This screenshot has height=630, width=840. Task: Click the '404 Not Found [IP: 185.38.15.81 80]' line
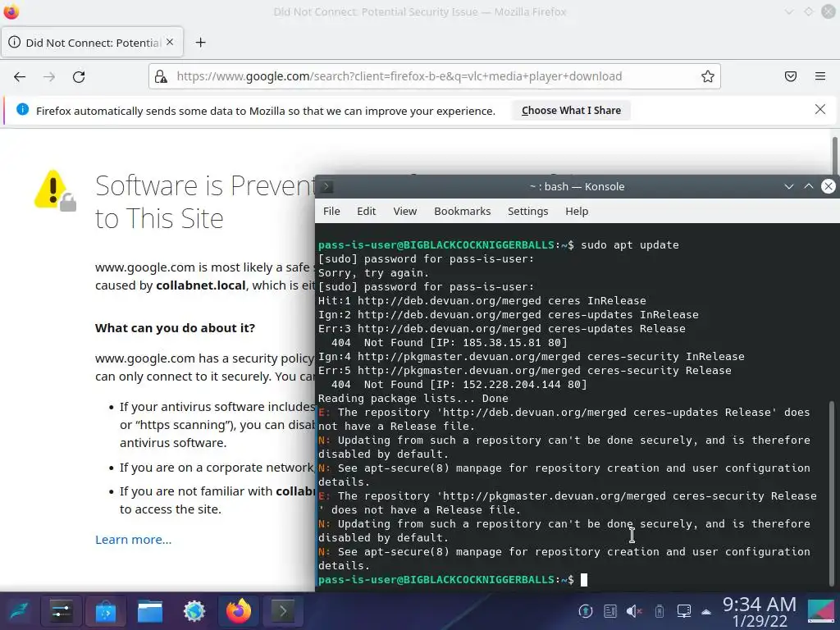pos(449,342)
